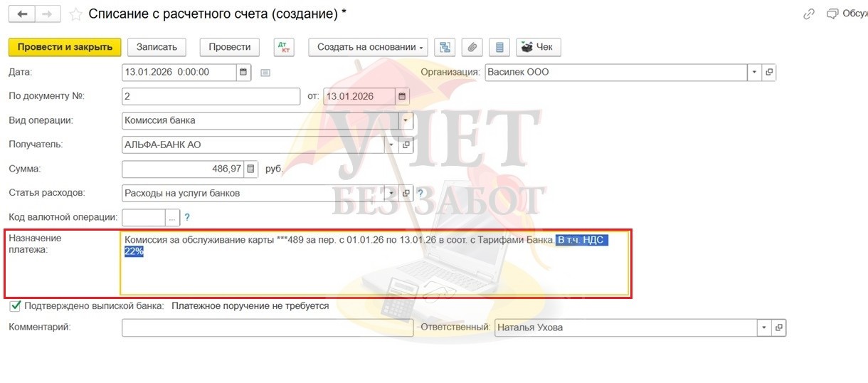This screenshot has height=383, width=868.
Task: Open the discussion (Обсуждение) icon
Action: (x=833, y=14)
